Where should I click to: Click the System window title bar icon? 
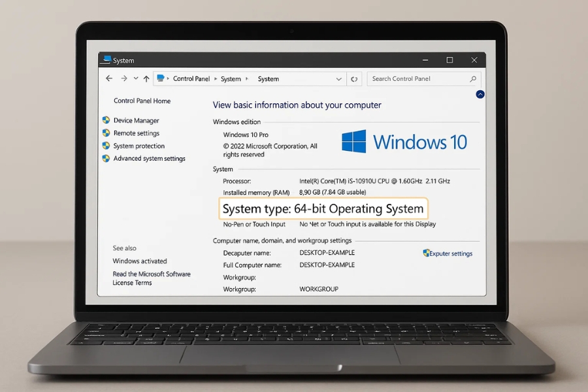point(107,59)
